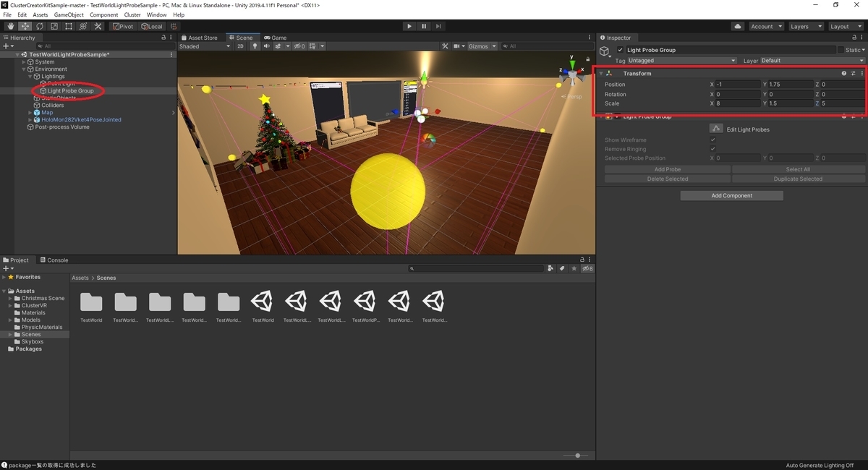Open the Assets menu

tap(41, 14)
